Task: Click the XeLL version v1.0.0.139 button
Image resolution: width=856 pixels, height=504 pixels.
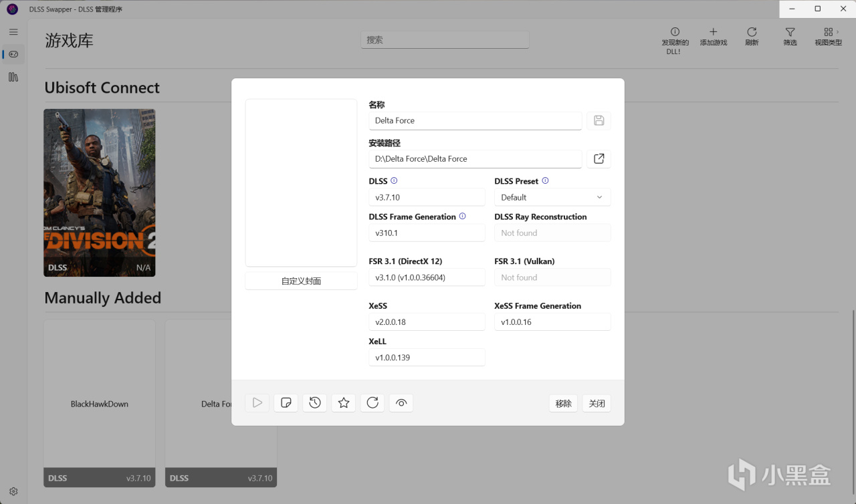Action: click(x=427, y=358)
